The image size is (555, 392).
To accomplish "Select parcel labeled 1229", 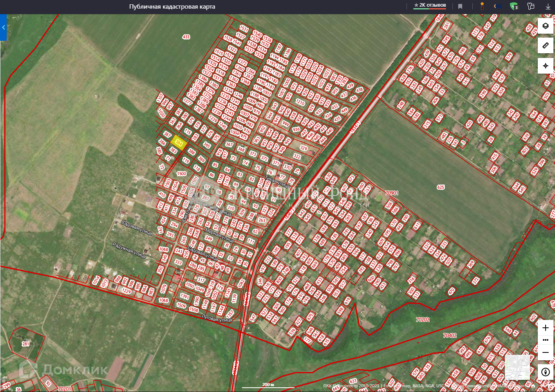I will (126, 291).
